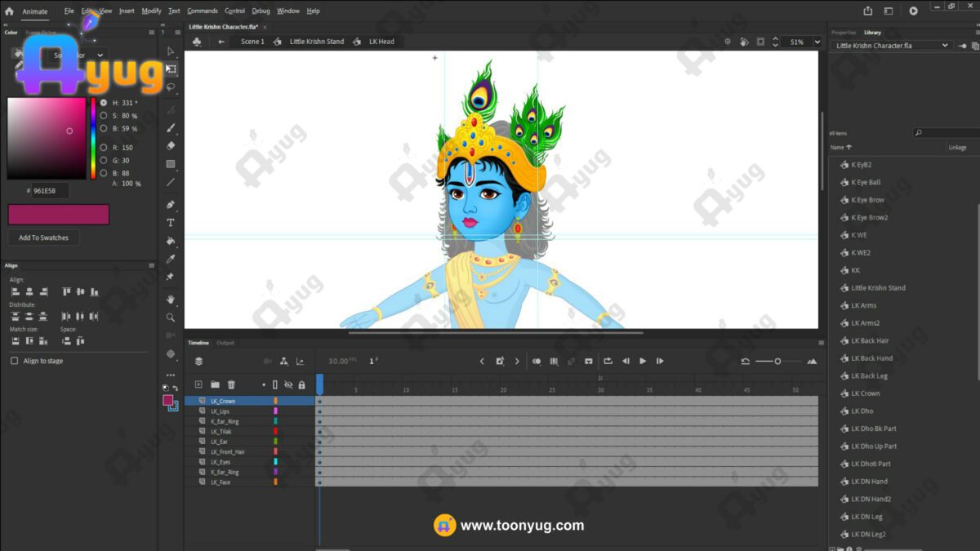
Task: Select the B brightness radio button
Action: point(104,129)
